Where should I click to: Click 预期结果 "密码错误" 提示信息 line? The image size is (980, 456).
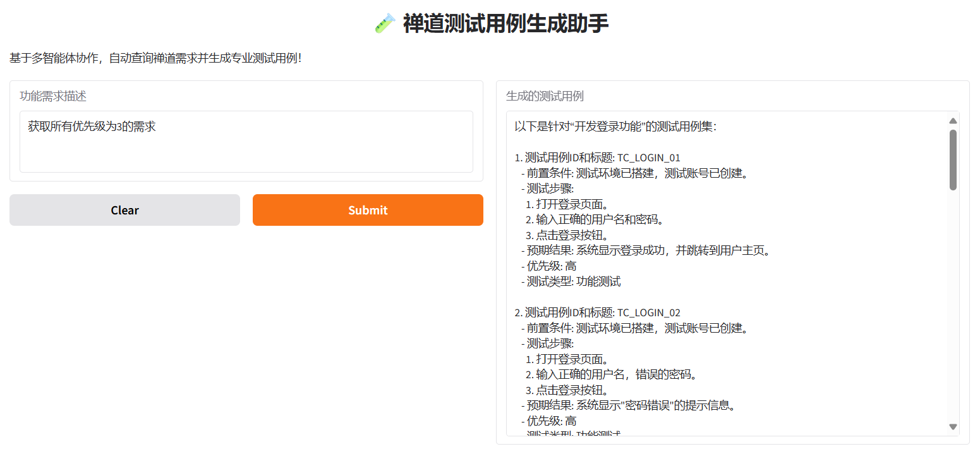629,405
